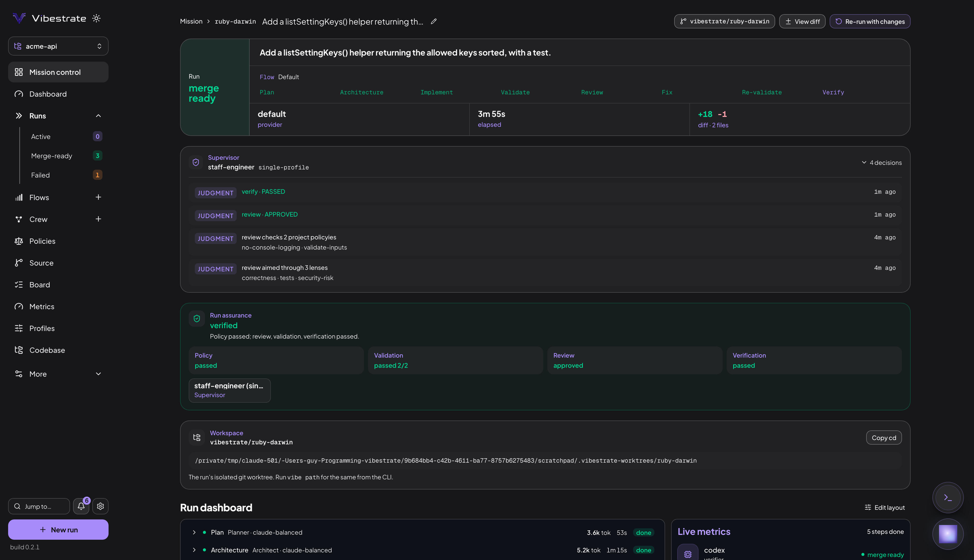Screen dimensions: 974x560
Task: Select the Re-validate flow stage
Action: tap(762, 92)
